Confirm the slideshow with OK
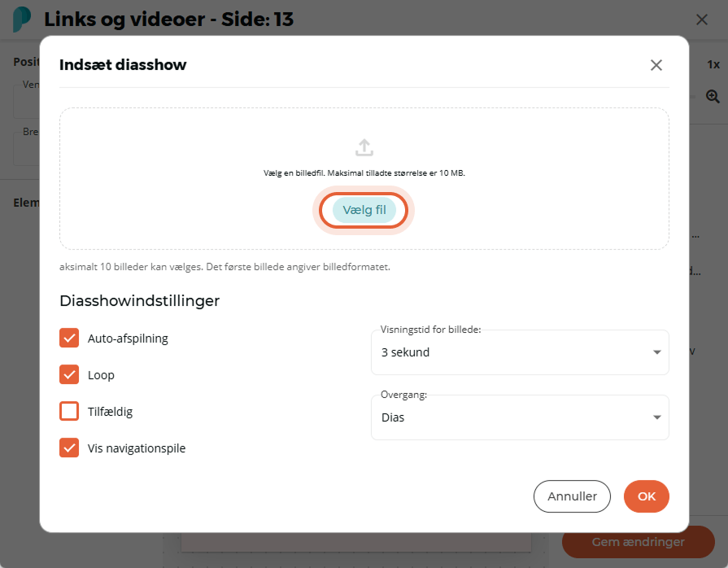This screenshot has width=728, height=568. pyautogui.click(x=647, y=496)
